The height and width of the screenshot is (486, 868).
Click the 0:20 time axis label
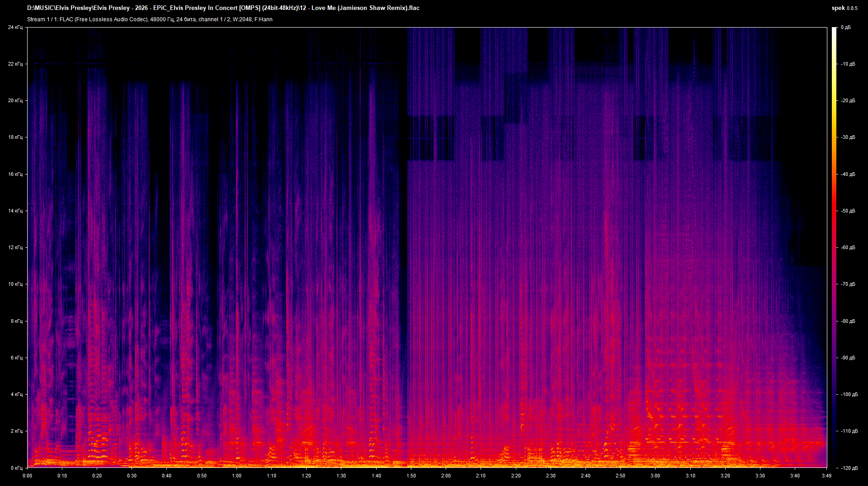[97, 476]
